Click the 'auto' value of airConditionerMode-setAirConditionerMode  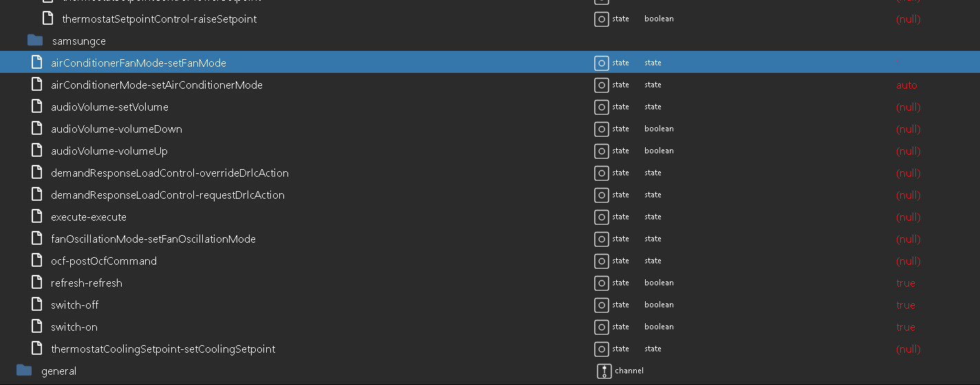906,85
